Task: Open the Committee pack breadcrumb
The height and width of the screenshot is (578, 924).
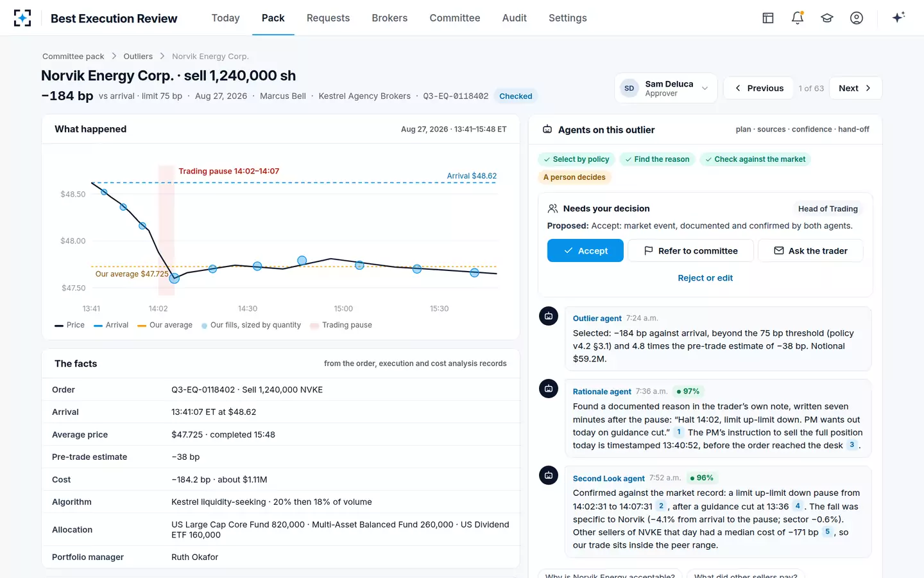Action: 73,57
